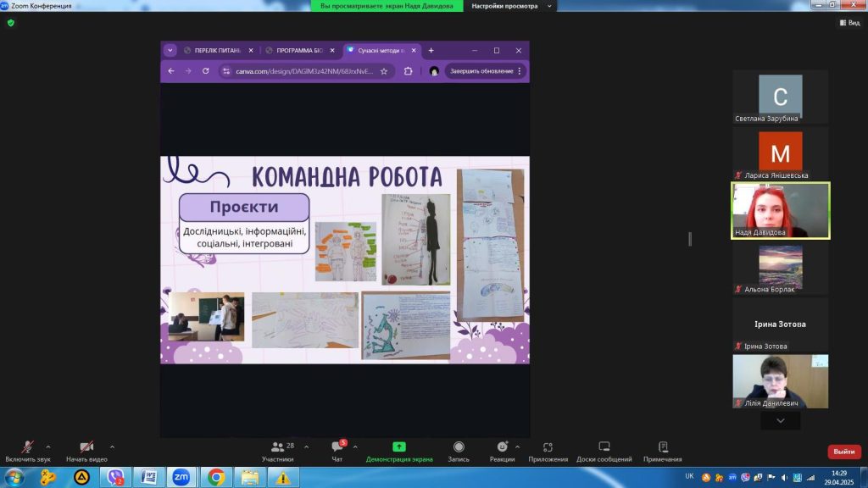Image resolution: width=868 pixels, height=488 pixels.
Task: Start recording with the Запись button
Action: tap(459, 451)
